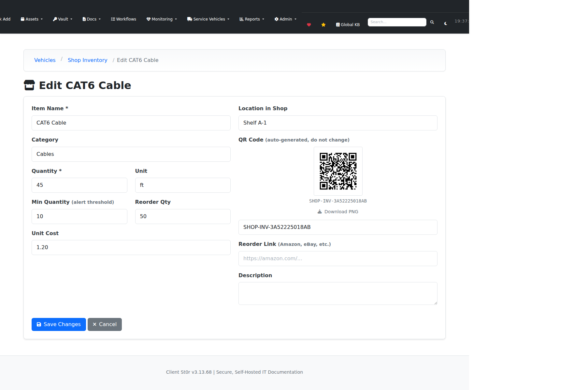This screenshot has height=390, width=588.
Task: Cancel editing the item
Action: [105, 324]
